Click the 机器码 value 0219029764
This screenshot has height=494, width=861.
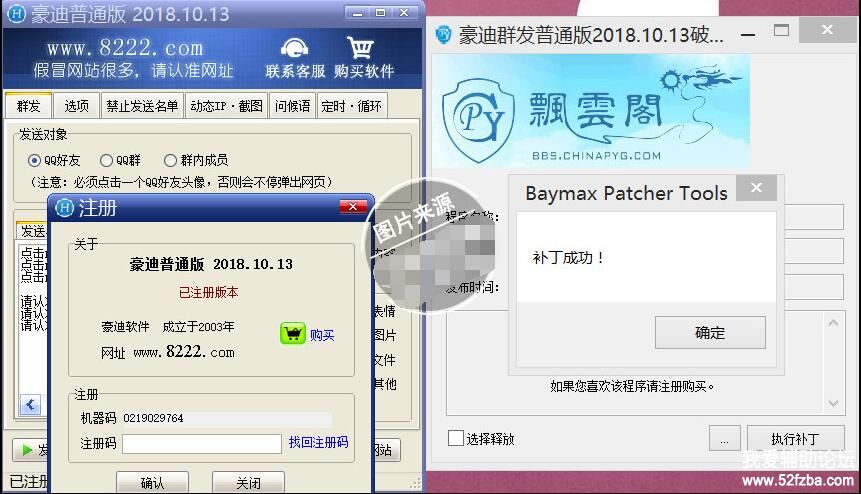[x=153, y=418]
